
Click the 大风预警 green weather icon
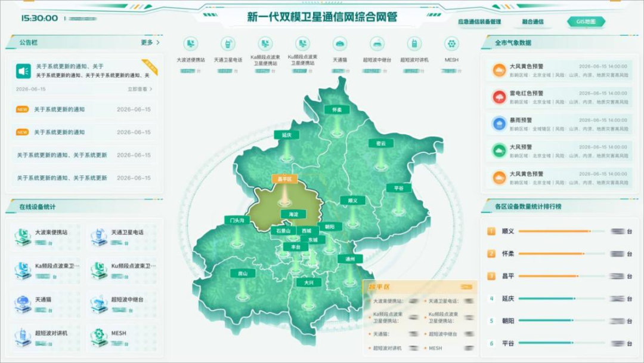pos(500,151)
